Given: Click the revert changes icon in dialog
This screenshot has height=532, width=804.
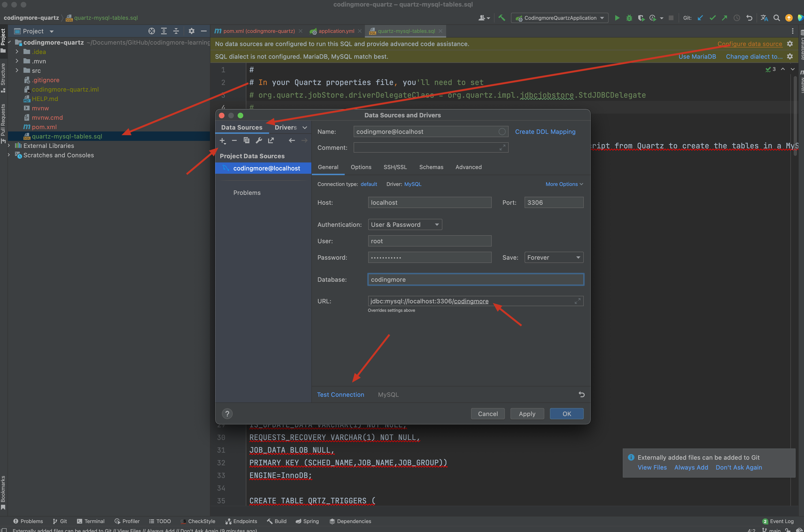Looking at the screenshot, I should point(581,394).
